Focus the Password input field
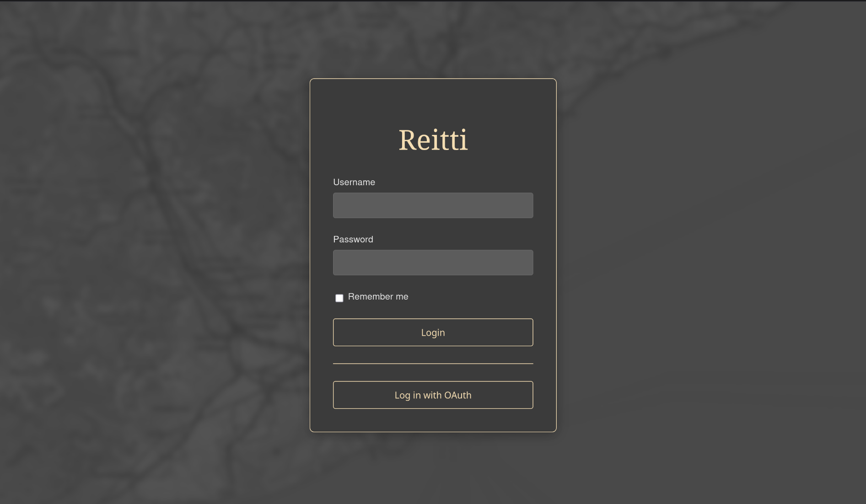The image size is (866, 504). pyautogui.click(x=433, y=263)
